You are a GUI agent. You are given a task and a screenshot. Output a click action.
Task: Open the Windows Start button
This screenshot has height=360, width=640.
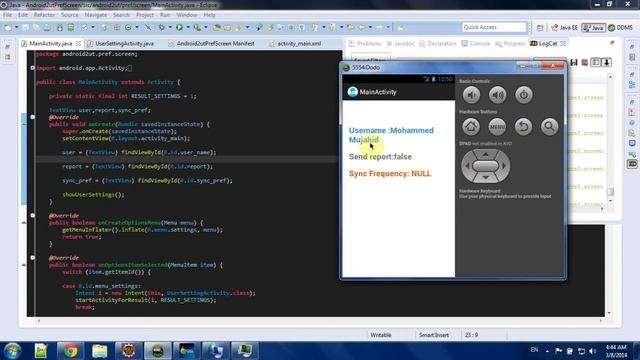(12, 351)
